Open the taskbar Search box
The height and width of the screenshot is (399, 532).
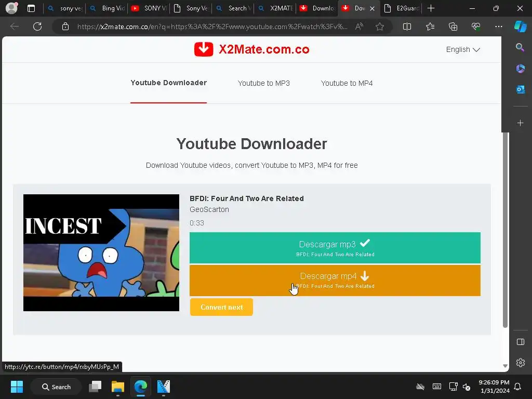pos(56,387)
